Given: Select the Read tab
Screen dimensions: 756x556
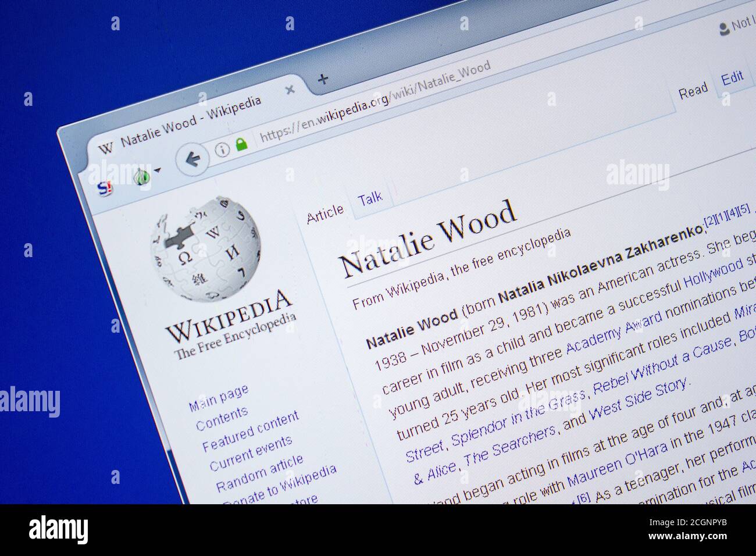Looking at the screenshot, I should click(693, 90).
